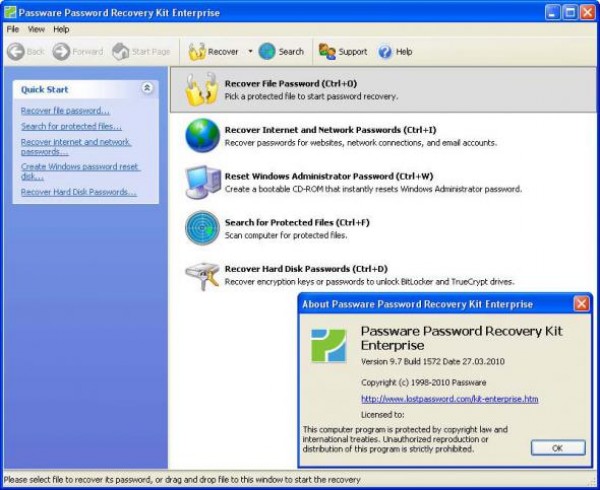Click the radar icon for protected files search
This screenshot has height=490, width=600.
pyautogui.click(x=202, y=228)
